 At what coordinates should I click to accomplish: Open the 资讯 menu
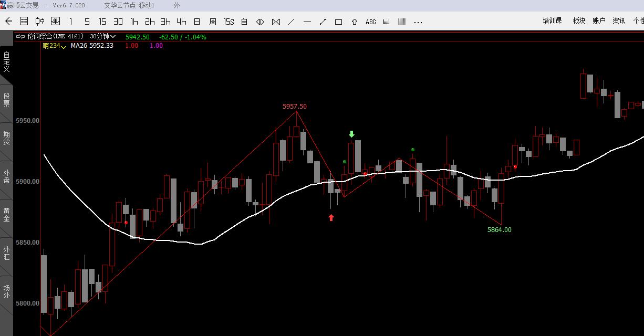click(619, 20)
